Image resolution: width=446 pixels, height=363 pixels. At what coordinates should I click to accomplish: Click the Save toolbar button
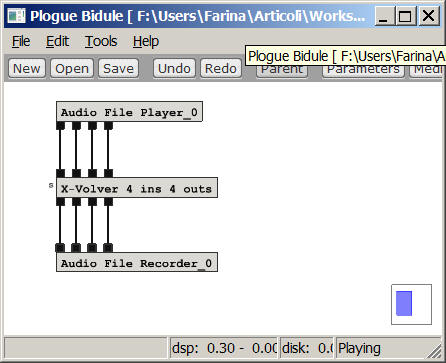tap(118, 68)
